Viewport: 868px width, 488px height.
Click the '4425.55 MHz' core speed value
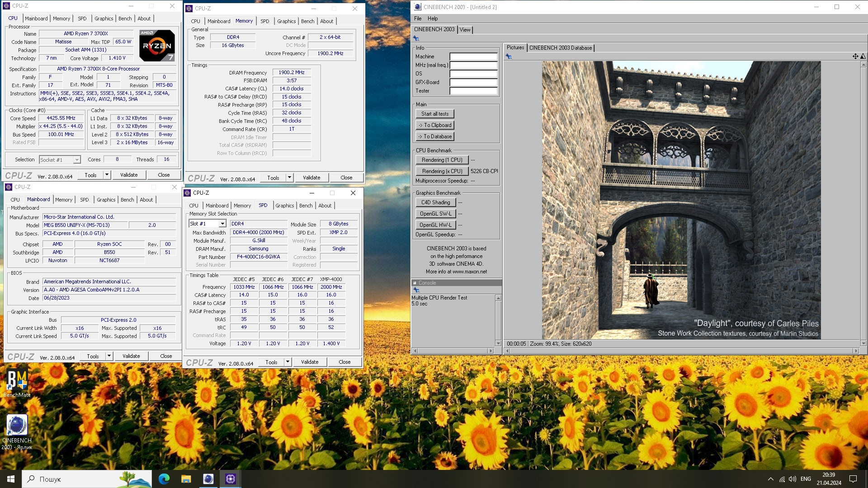click(x=61, y=118)
